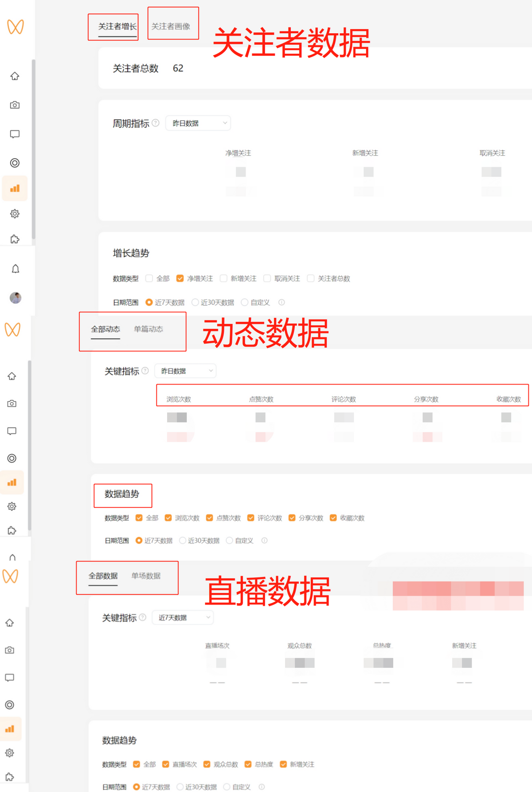This screenshot has height=792, width=532.
Task: Click camera icon in live-data page sidebar
Action: [x=10, y=650]
